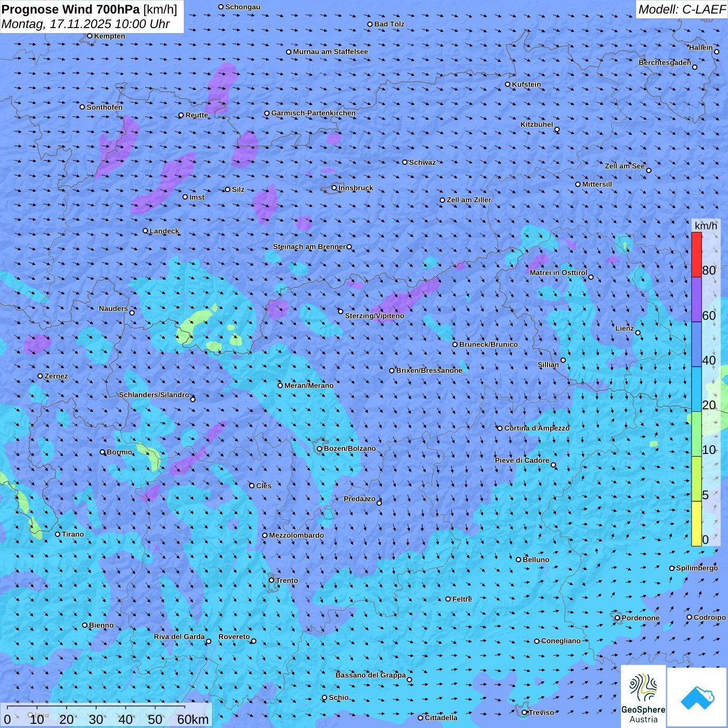
Task: Click the 'Predazzo' label
Action: pyautogui.click(x=359, y=499)
